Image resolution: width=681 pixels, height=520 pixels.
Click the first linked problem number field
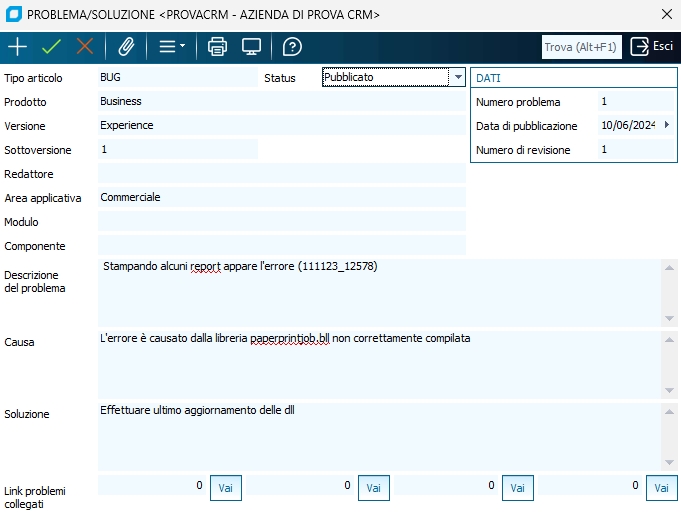coord(152,485)
